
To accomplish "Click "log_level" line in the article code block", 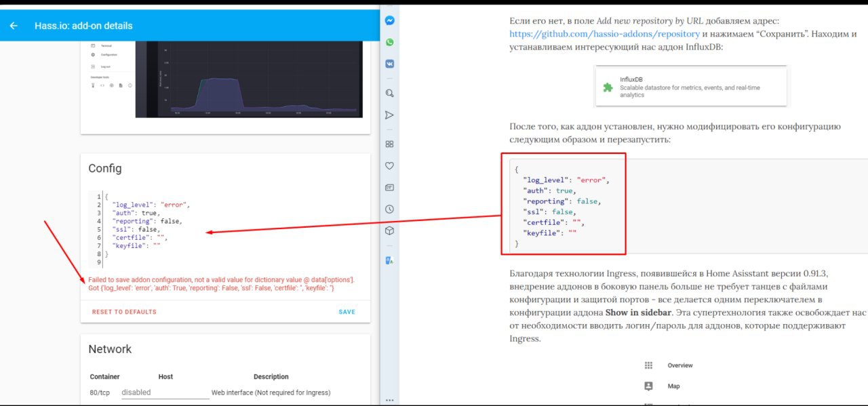I will point(567,180).
